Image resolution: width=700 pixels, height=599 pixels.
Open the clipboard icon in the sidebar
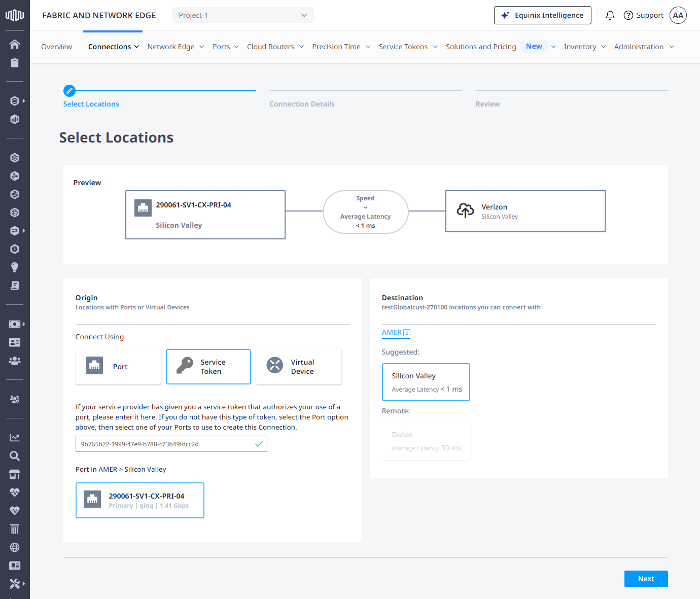[15, 62]
